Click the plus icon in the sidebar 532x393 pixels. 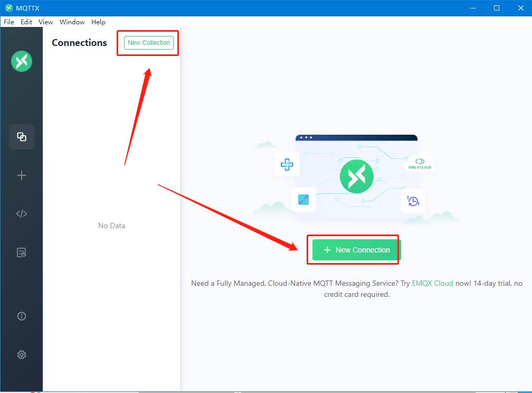pos(22,175)
